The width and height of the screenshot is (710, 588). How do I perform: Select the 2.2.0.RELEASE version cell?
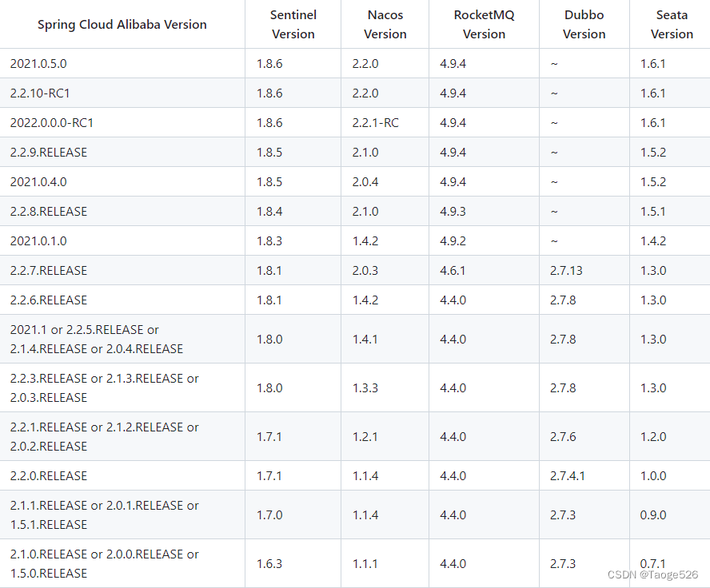coord(49,476)
